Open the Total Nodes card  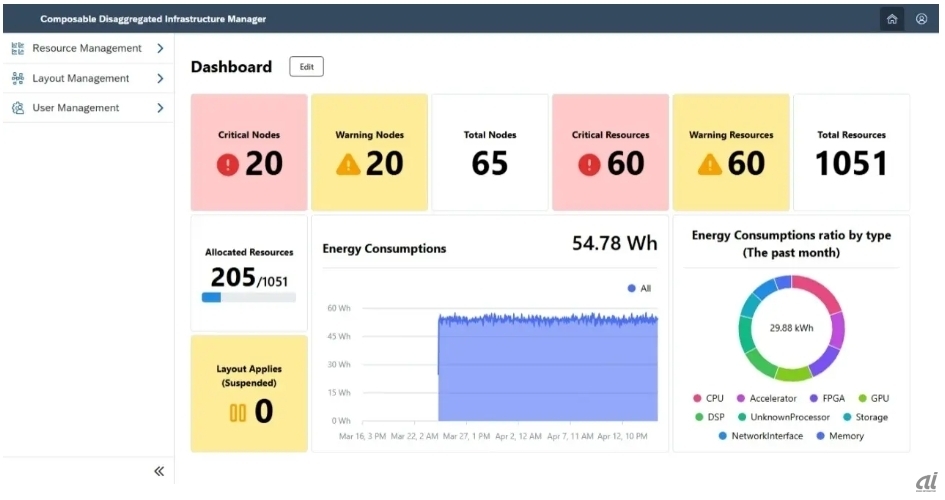489,153
